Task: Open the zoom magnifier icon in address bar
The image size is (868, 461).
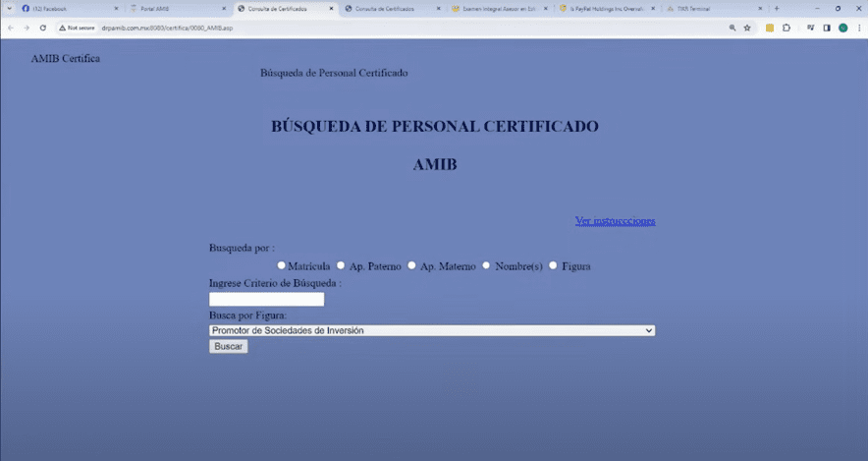Action: (732, 28)
